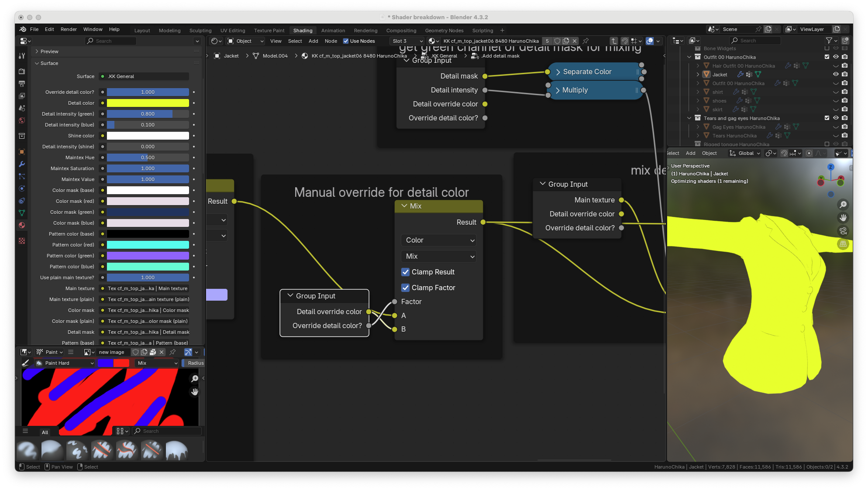Click the zoom magnifier in 3D viewport
This screenshot has width=868, height=490.
(843, 205)
